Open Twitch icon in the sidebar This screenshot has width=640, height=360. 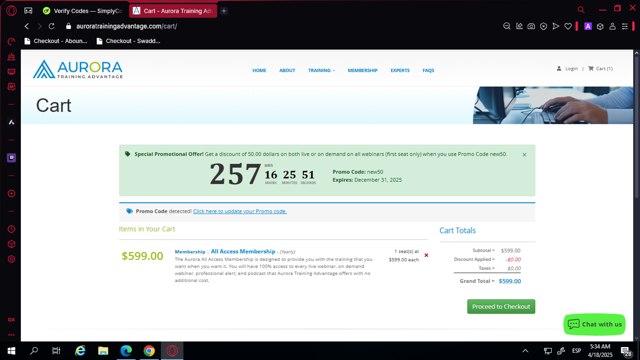11,158
